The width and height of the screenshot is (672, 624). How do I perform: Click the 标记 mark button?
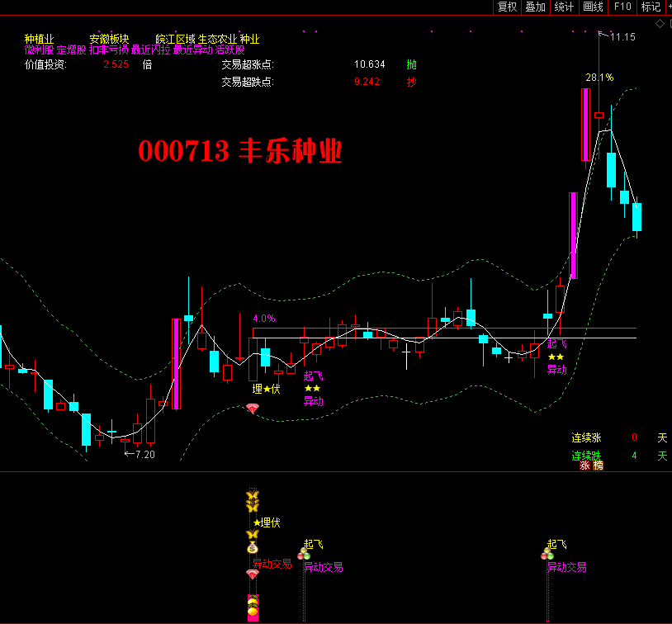pos(651,7)
